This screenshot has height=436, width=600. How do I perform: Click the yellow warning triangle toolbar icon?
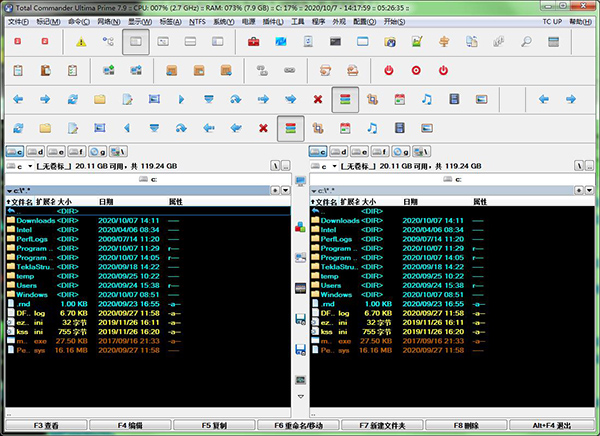pos(81,41)
